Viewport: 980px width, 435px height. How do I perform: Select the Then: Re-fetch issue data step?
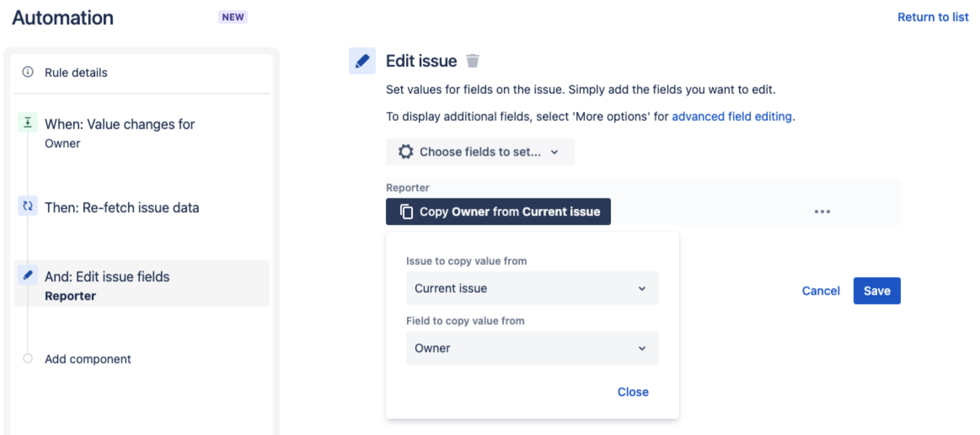coord(122,208)
